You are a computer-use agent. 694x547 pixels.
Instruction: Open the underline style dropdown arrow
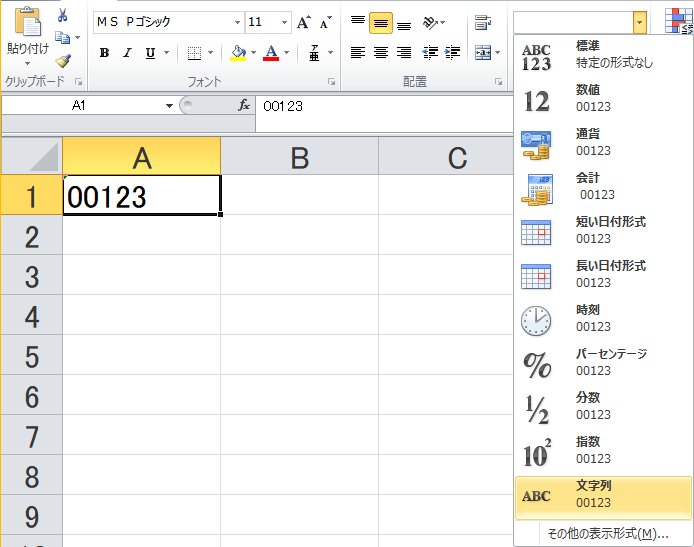click(166, 53)
